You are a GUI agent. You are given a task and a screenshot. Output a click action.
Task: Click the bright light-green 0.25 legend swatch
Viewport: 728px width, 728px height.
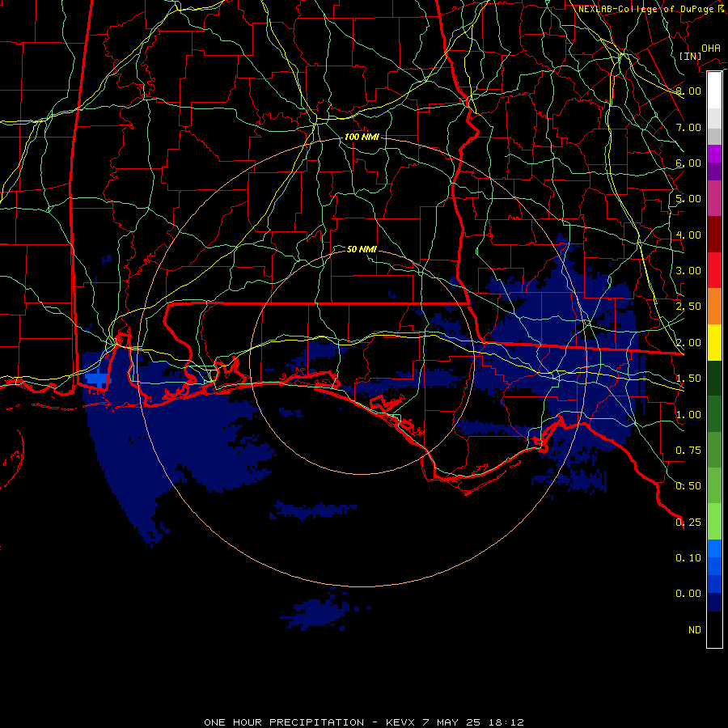(x=714, y=522)
